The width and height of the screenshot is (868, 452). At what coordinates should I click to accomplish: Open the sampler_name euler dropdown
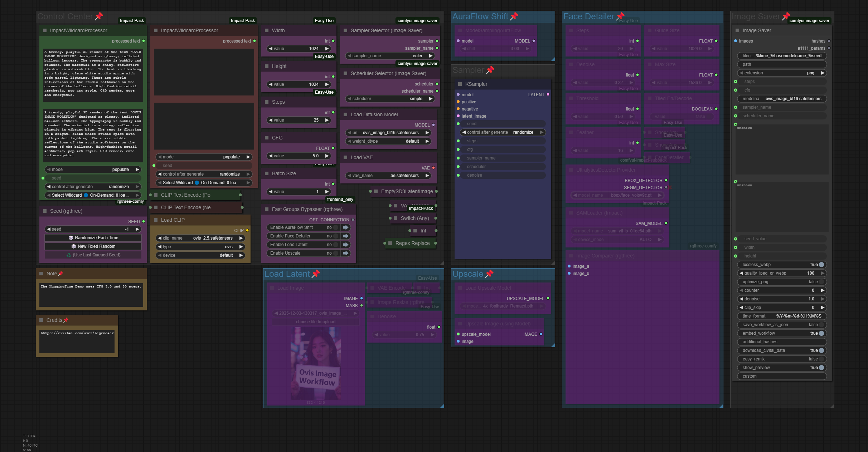point(390,56)
